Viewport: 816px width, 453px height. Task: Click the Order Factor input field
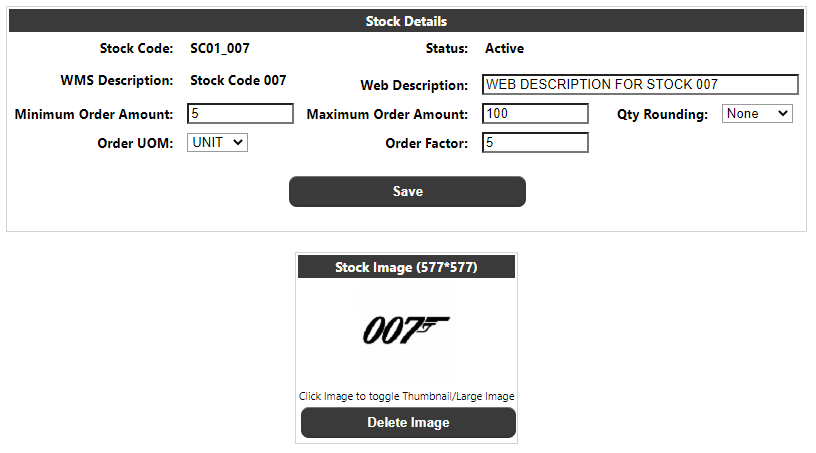click(x=535, y=143)
